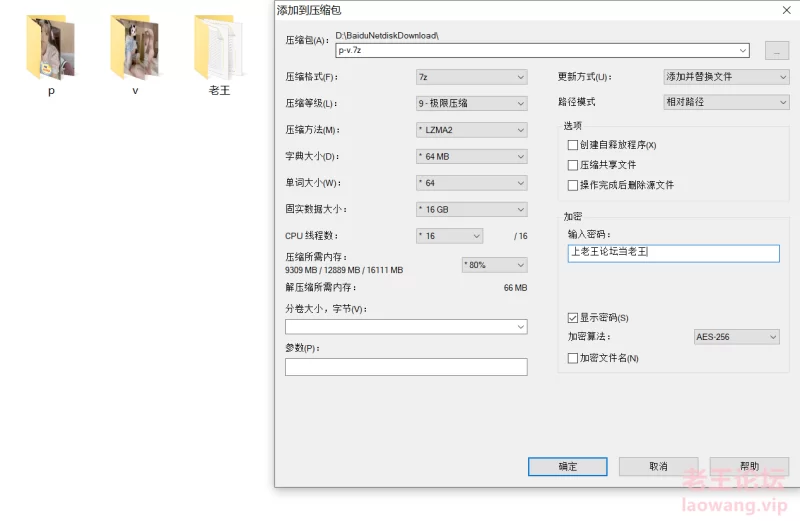Click the 取消 button

pyautogui.click(x=658, y=466)
